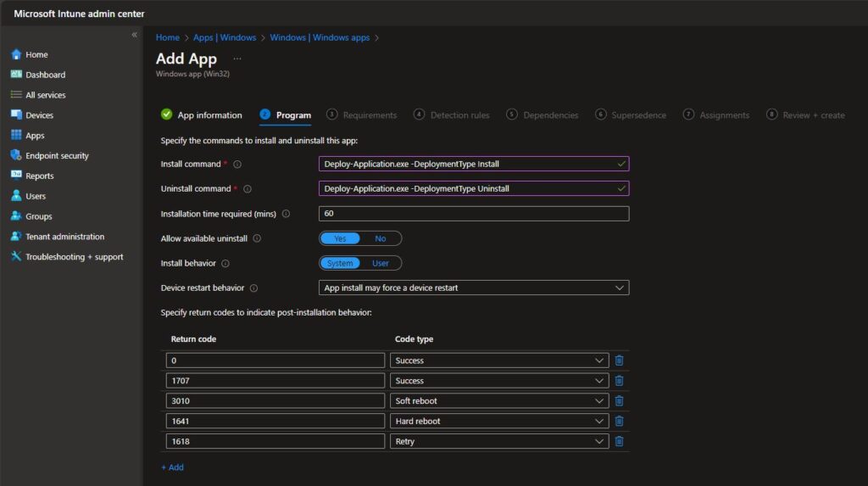Open Code type dropdown for code 1707
This screenshot has width=868, height=486.
[x=499, y=381]
